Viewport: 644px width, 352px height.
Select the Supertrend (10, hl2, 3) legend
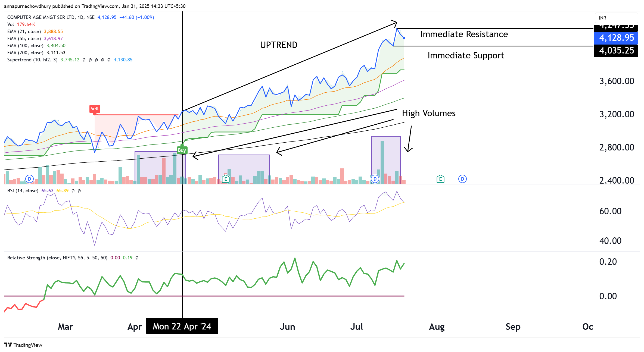click(x=32, y=60)
